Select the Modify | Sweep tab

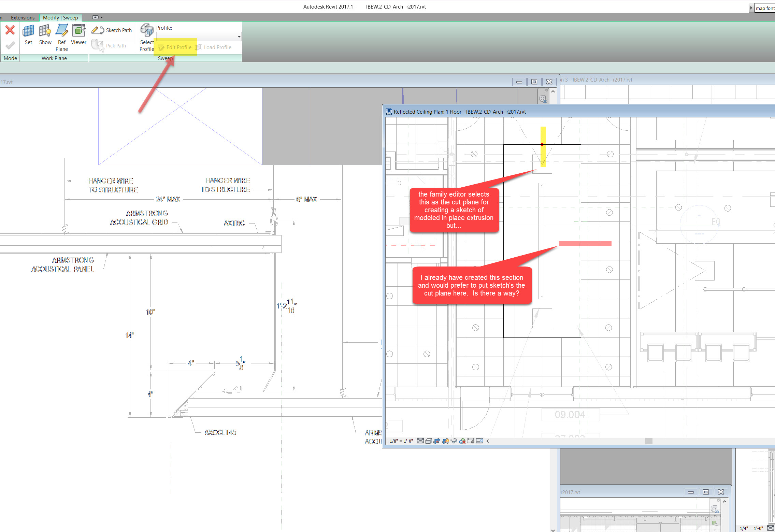[61, 17]
